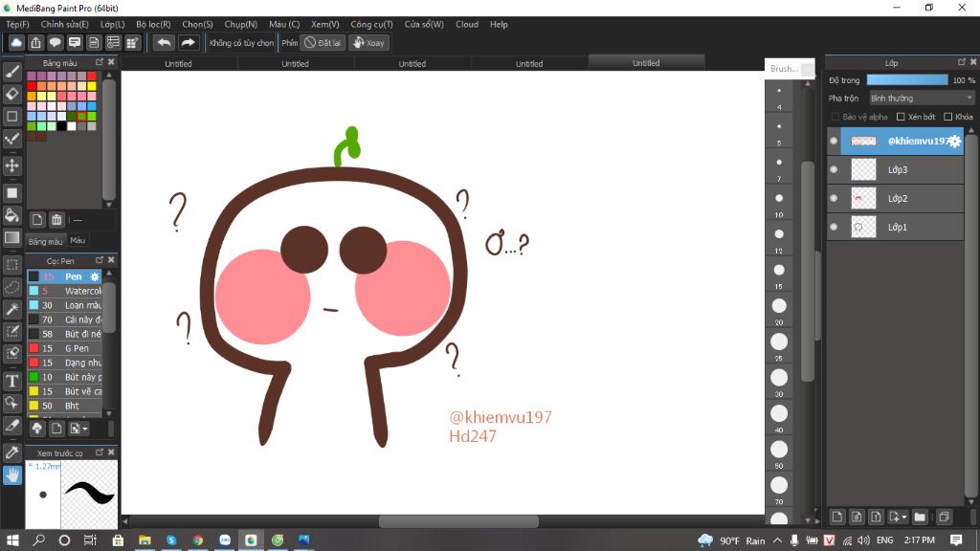Pick the Eyedropper tool
The width and height of the screenshot is (980, 551).
point(12,452)
